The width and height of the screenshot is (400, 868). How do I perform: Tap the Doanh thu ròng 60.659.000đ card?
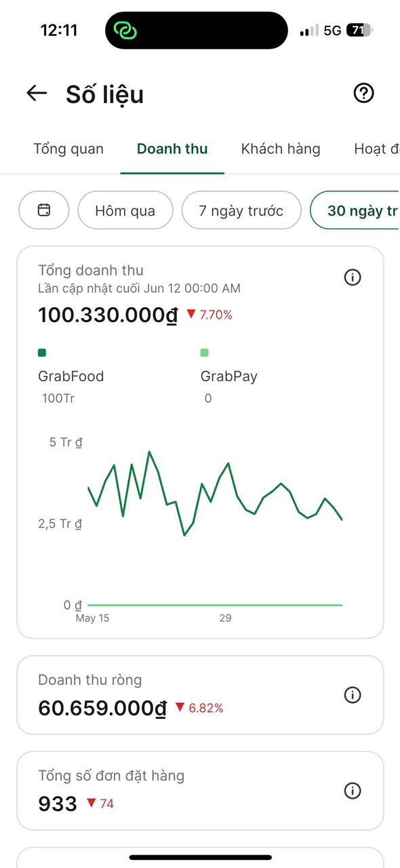click(200, 695)
